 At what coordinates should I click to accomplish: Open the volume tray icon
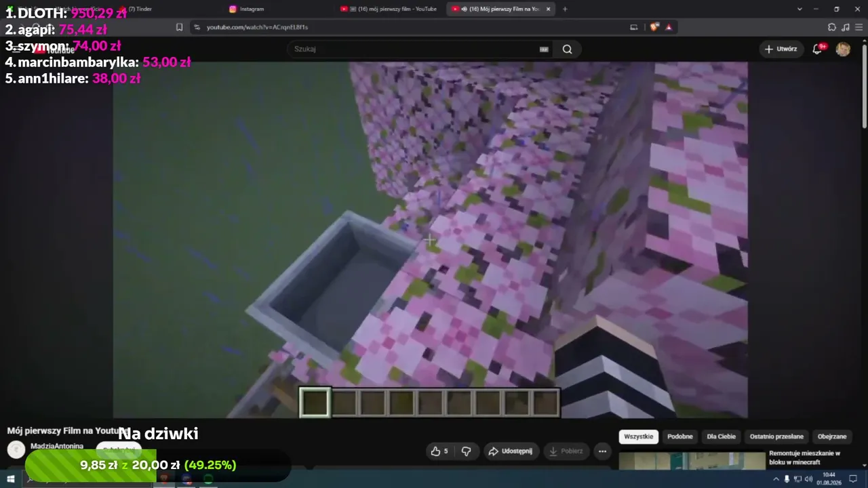point(808,479)
